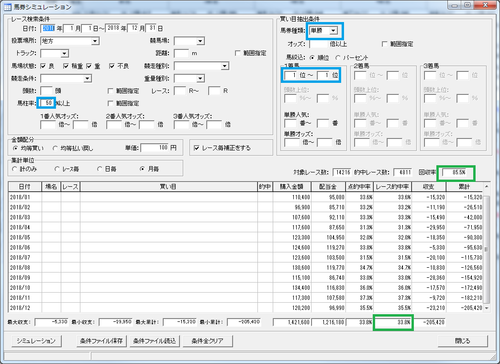Viewport: 500px width, 364px height.
Task: Click the 1着馬 単勝人気 start field
Action: tap(290, 123)
